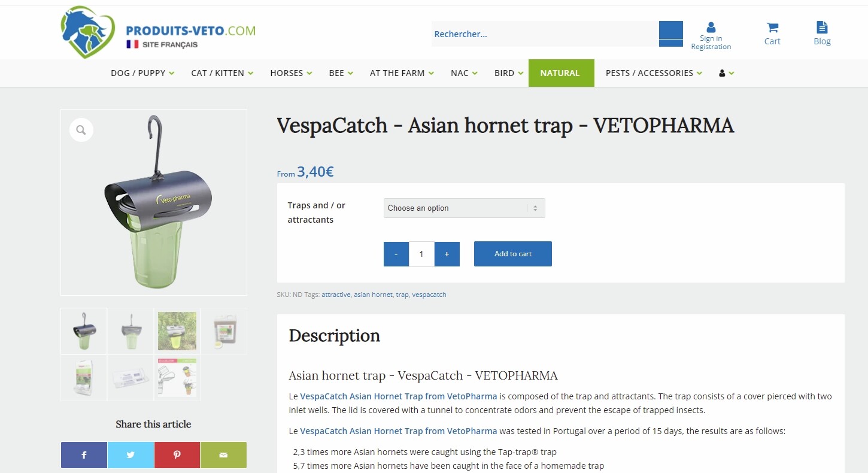Share the article on Twitter

click(x=130, y=455)
